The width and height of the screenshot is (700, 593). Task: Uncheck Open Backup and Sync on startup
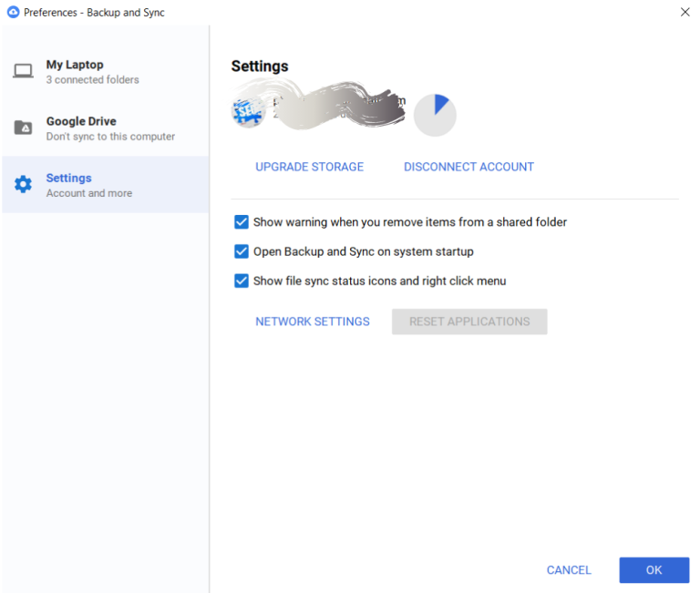pyautogui.click(x=242, y=251)
